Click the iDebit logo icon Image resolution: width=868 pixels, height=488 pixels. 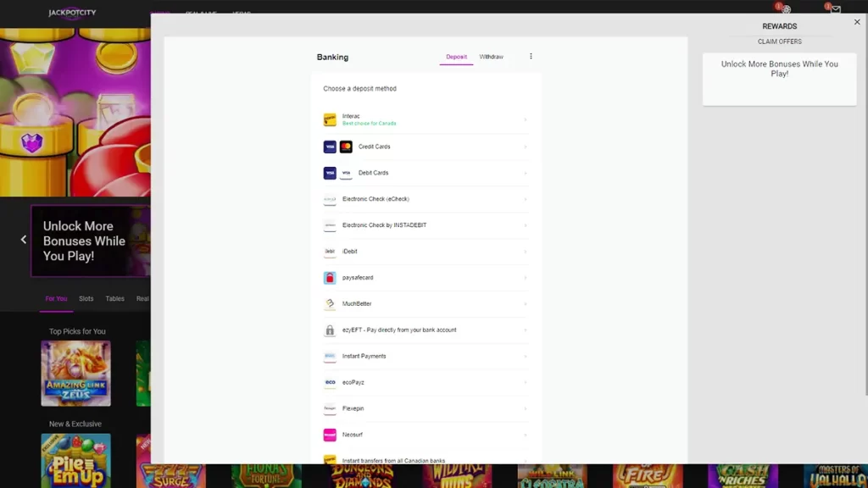330,251
